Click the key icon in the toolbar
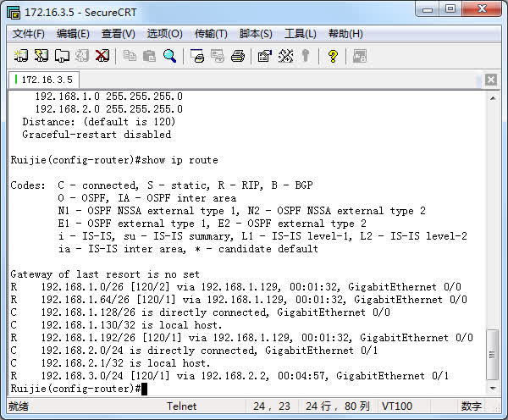This screenshot has width=508, height=420. tap(305, 56)
